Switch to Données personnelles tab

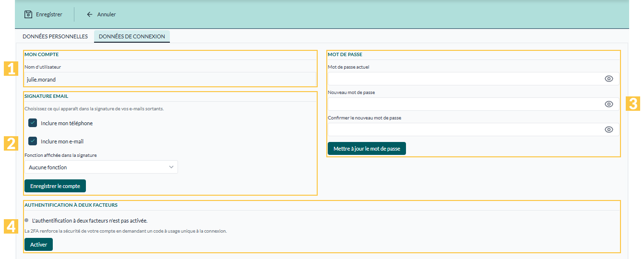click(x=55, y=36)
